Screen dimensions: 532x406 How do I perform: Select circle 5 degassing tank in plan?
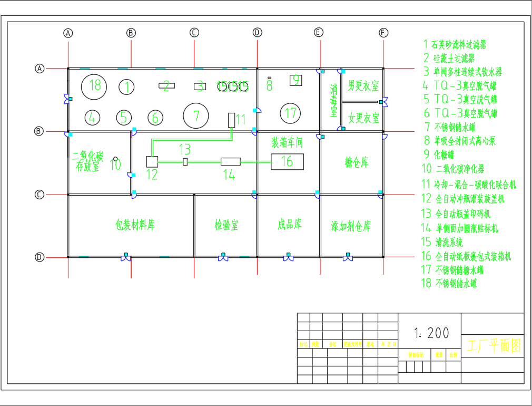pyautogui.click(x=124, y=118)
